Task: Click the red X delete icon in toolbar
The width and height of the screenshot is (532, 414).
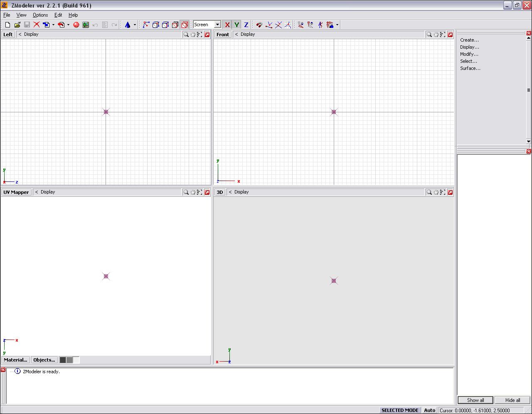Action: (37, 25)
